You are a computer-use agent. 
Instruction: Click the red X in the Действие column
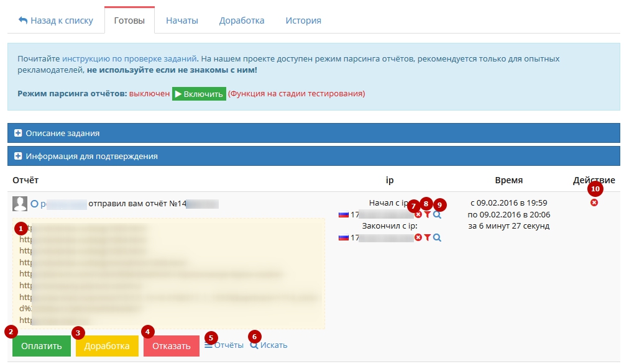(x=594, y=203)
